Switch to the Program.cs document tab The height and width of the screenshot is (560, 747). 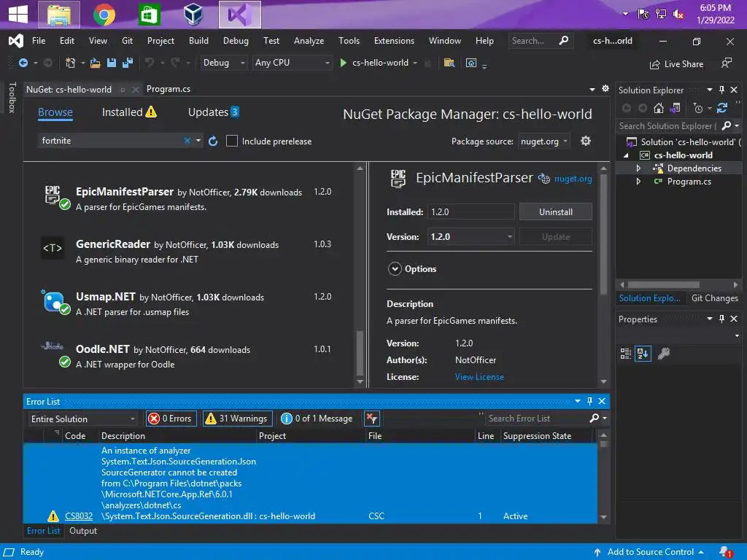169,89
